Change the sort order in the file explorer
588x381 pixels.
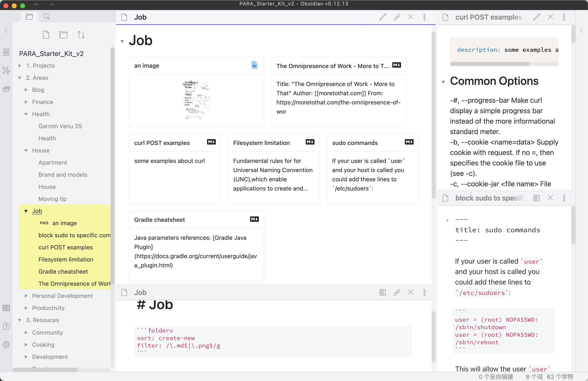coord(81,35)
